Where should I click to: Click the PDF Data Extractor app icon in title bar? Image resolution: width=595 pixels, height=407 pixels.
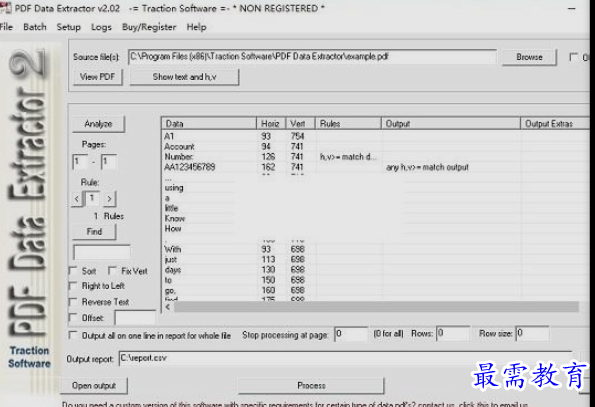tap(5, 8)
